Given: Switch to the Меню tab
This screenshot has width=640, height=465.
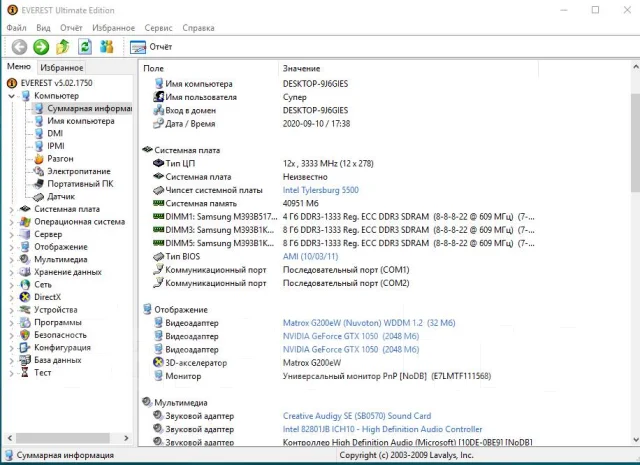Looking at the screenshot, I should pyautogui.click(x=19, y=67).
